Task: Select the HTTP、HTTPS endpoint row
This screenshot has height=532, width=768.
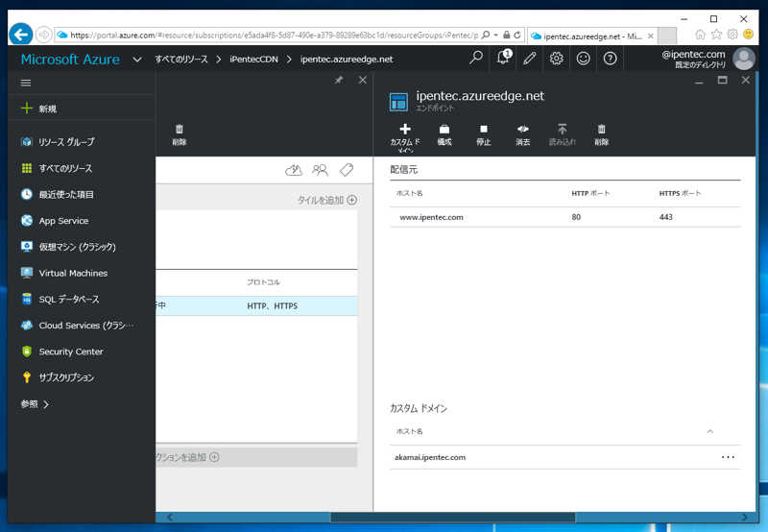Action: [x=256, y=305]
